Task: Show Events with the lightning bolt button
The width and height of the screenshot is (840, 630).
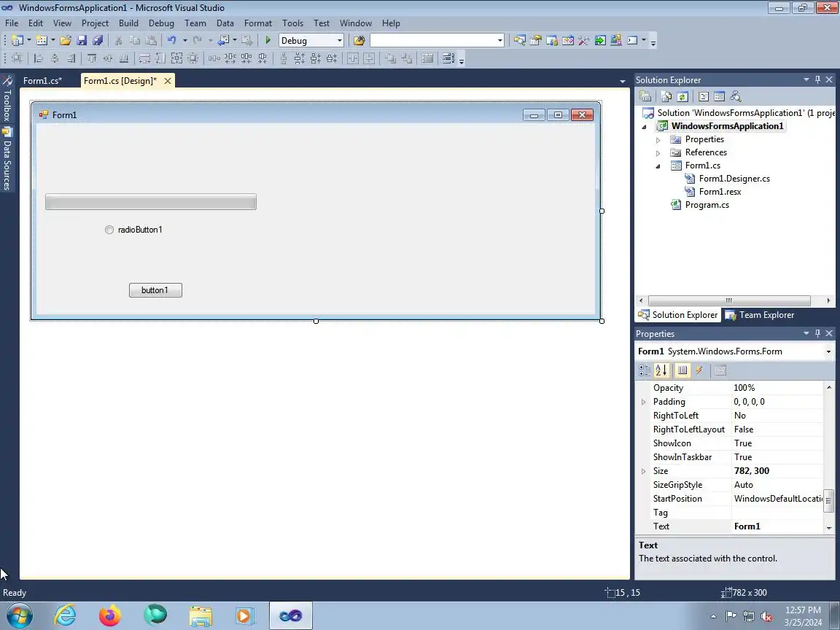Action: point(699,370)
